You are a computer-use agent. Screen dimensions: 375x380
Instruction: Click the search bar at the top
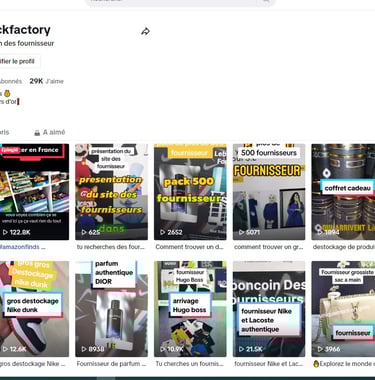[x=180, y=2]
